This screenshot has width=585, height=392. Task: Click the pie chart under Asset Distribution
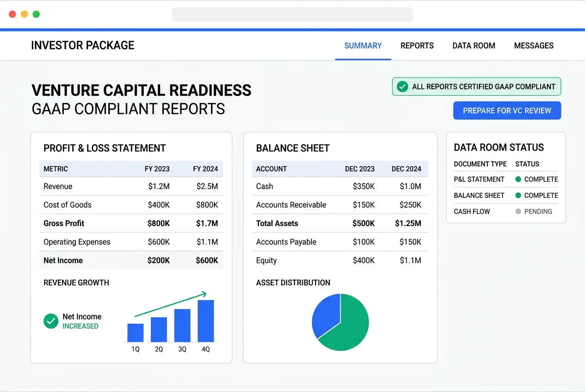point(340,322)
